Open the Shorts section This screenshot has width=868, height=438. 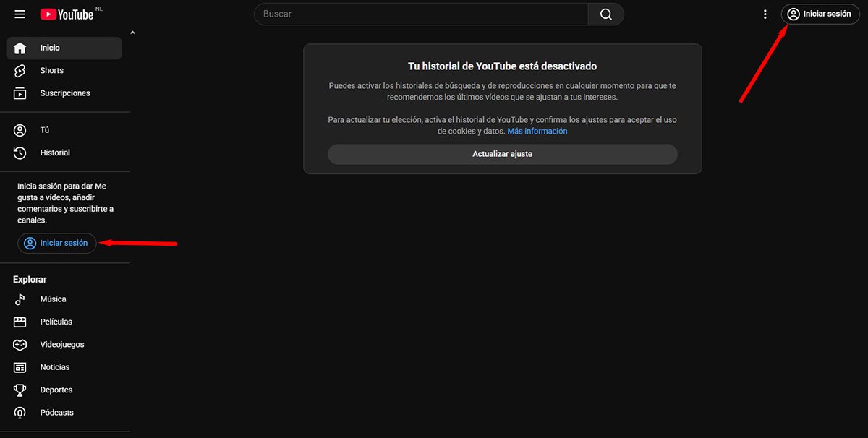[51, 70]
